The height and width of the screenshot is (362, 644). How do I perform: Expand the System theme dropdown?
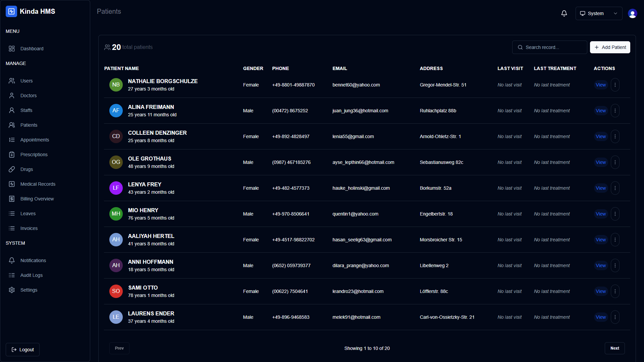pos(599,13)
